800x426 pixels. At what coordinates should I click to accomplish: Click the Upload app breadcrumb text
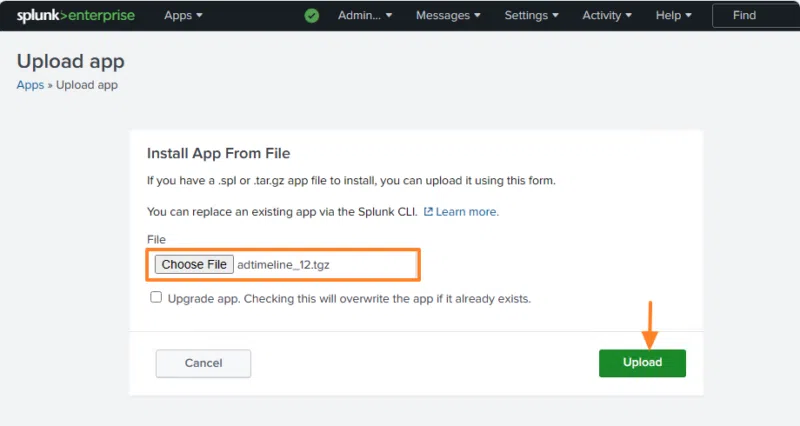(87, 85)
